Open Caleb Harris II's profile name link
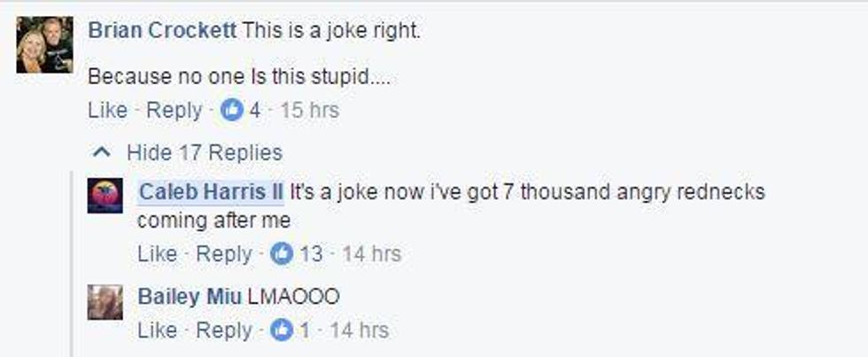The height and width of the screenshot is (357, 868). point(211,192)
